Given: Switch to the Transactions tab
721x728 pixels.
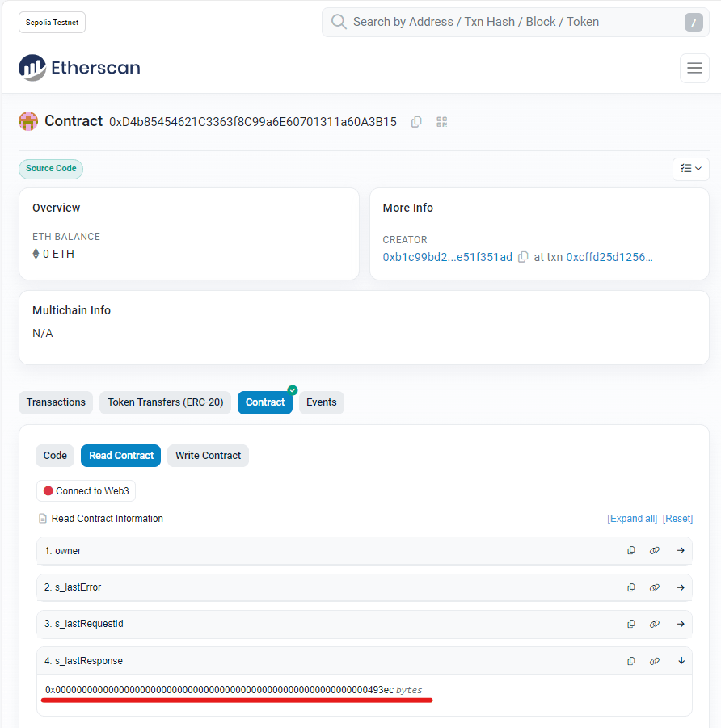Looking at the screenshot, I should pos(56,402).
